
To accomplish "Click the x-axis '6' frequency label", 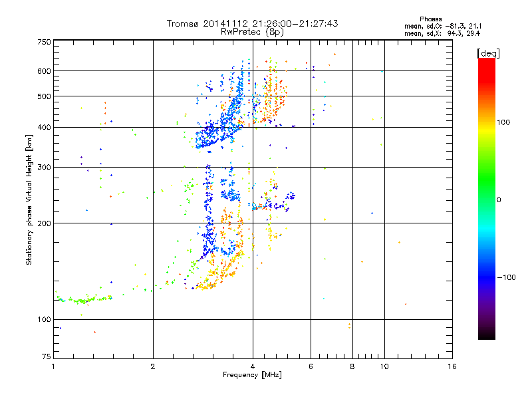I will coord(311,366).
